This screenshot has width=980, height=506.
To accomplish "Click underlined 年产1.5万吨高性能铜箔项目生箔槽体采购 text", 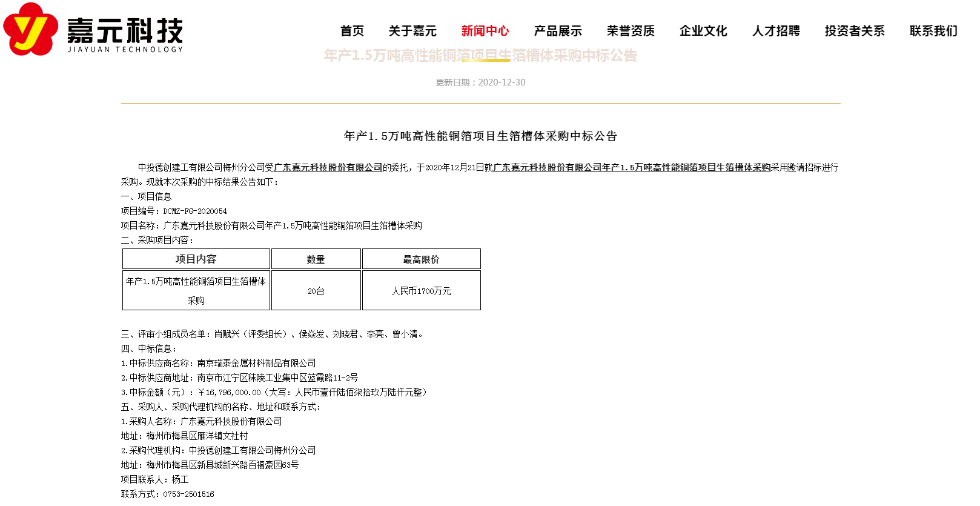I will [x=686, y=167].
